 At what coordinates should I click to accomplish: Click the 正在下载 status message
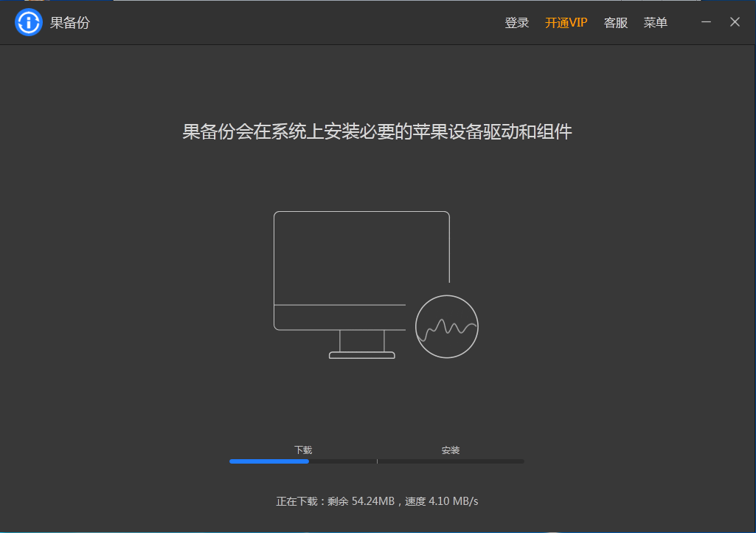click(376, 501)
